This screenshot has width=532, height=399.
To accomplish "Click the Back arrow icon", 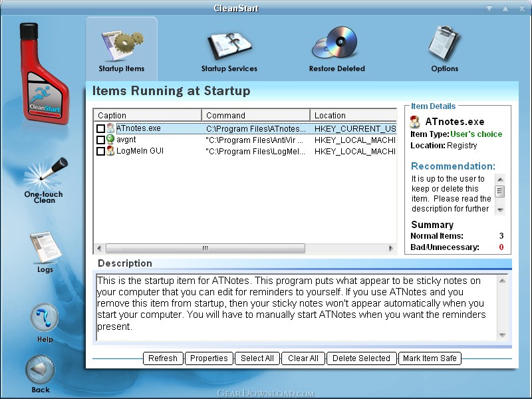I will pos(41,370).
